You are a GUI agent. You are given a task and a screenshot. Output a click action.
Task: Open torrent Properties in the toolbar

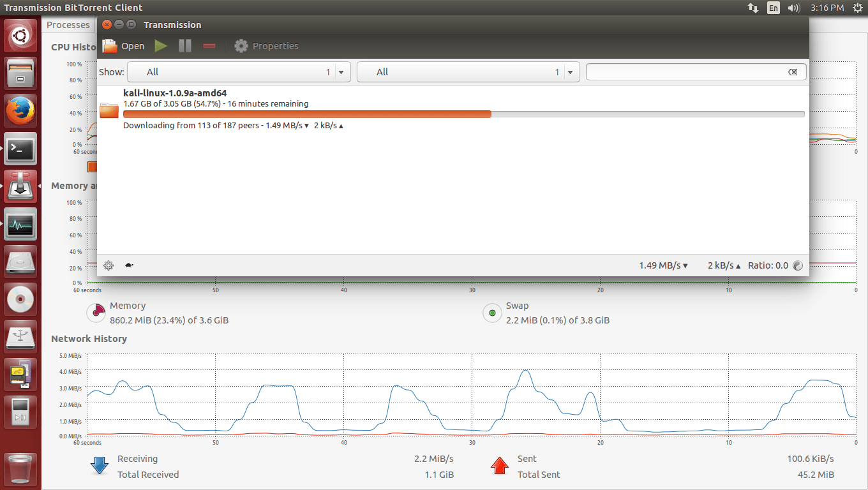click(x=266, y=46)
